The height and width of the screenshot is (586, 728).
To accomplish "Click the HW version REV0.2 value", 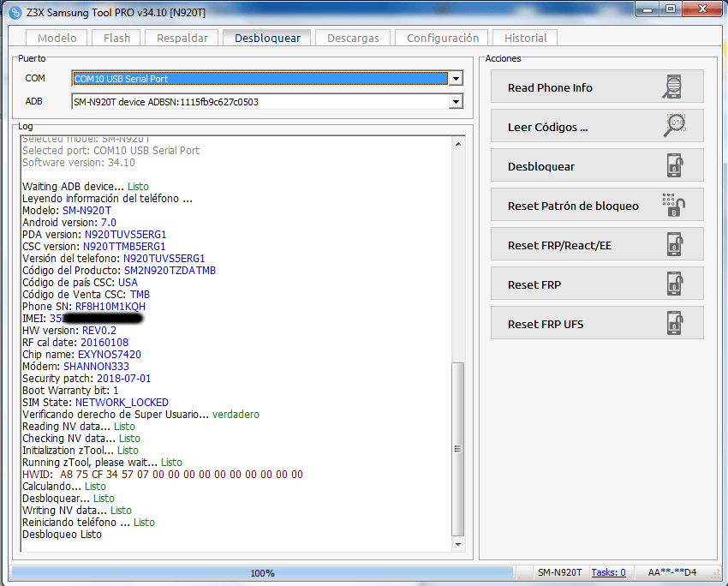I will 98,330.
